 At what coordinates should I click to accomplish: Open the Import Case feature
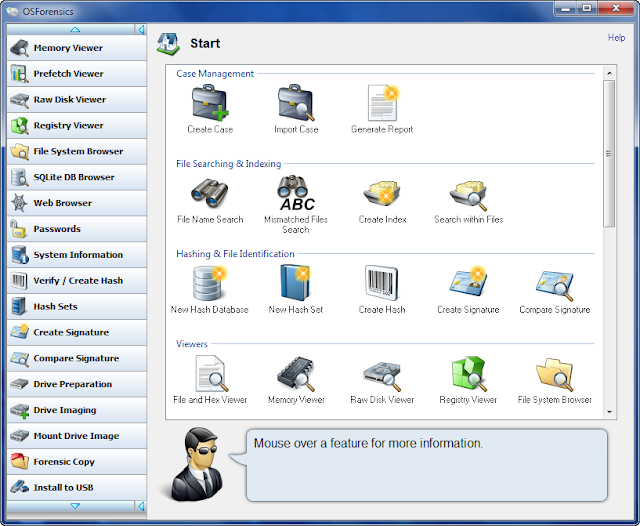click(296, 109)
